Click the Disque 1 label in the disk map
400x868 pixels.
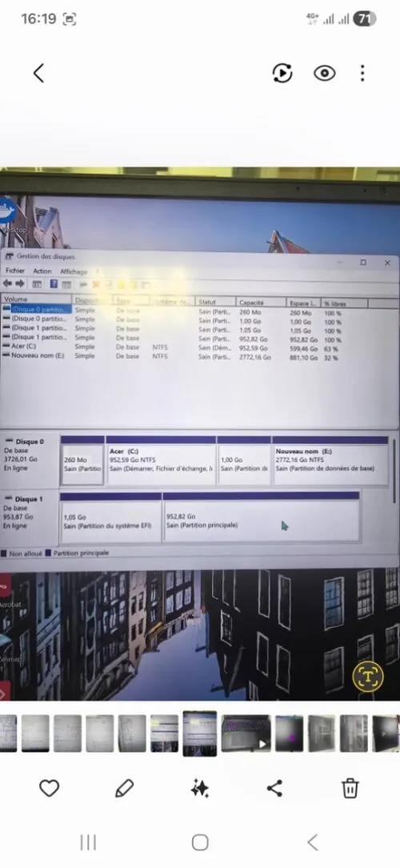[x=29, y=499]
